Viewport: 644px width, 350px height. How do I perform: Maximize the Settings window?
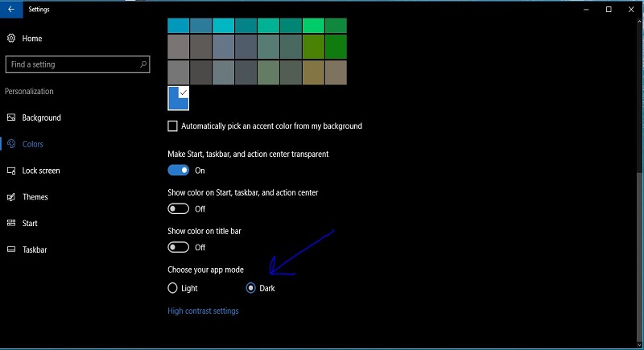pyautogui.click(x=609, y=9)
